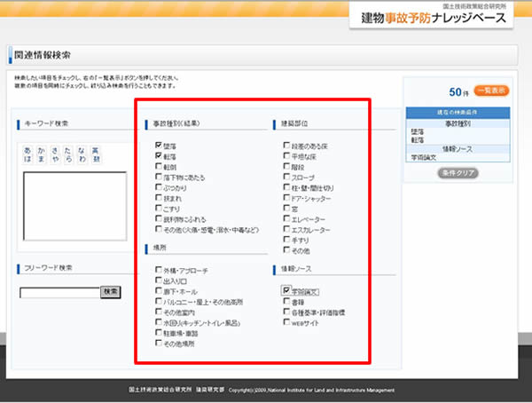The width and height of the screenshot is (532, 403).
Task: Open the た kana keyword link
Action: (x=68, y=151)
